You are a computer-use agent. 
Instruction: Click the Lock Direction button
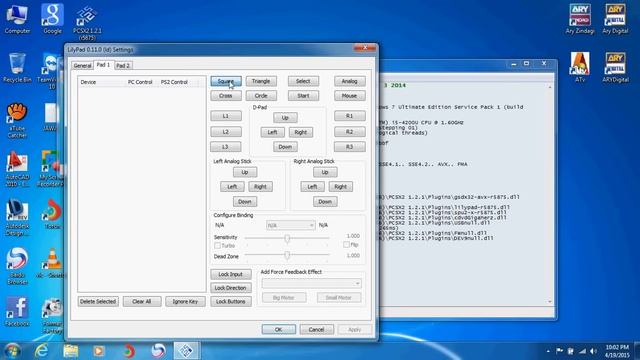231,288
